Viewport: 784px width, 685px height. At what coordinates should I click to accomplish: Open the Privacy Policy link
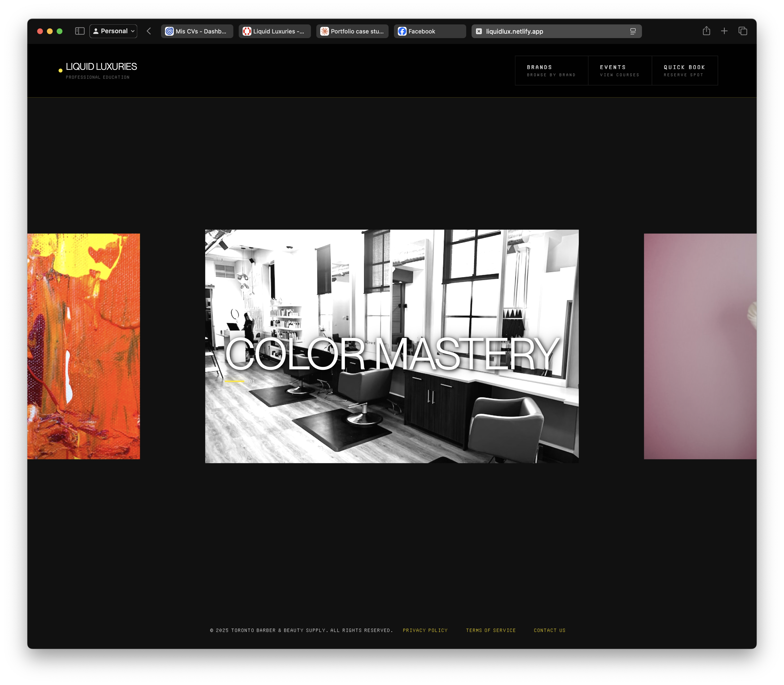pyautogui.click(x=425, y=630)
